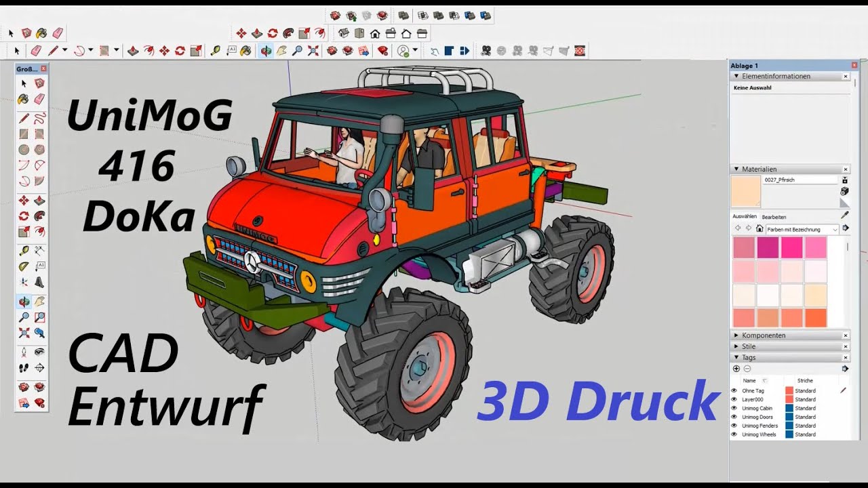
Task: Click the Striche column header
Action: (x=805, y=380)
